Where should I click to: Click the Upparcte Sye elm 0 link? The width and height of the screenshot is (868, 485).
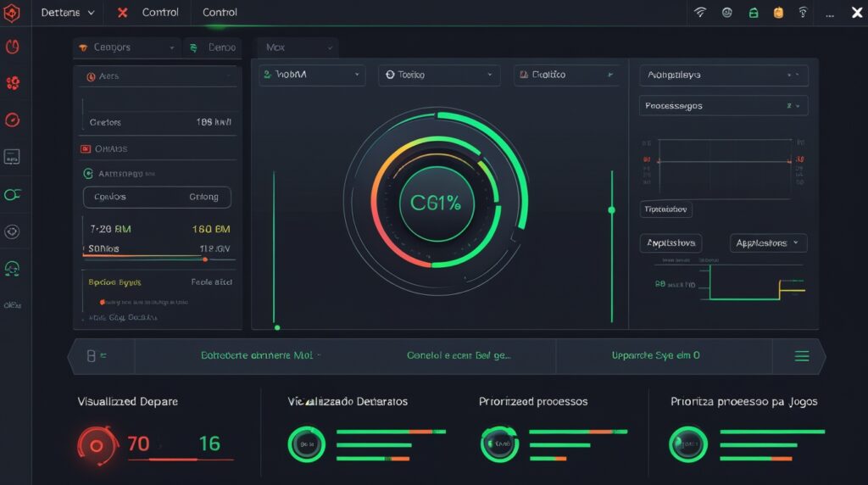pyautogui.click(x=655, y=355)
